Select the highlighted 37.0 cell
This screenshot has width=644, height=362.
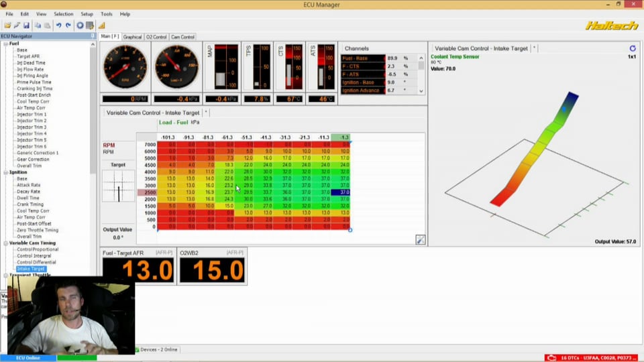341,192
